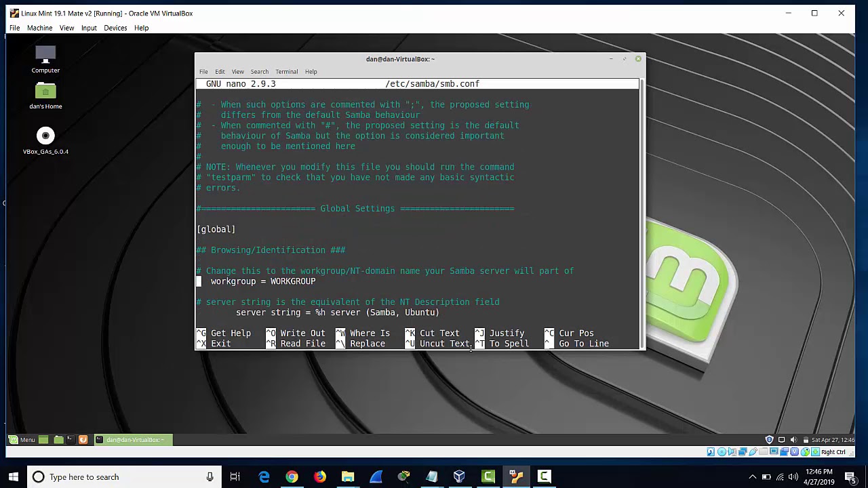The width and height of the screenshot is (868, 488).
Task: Open Windows Task View
Action: 235,476
